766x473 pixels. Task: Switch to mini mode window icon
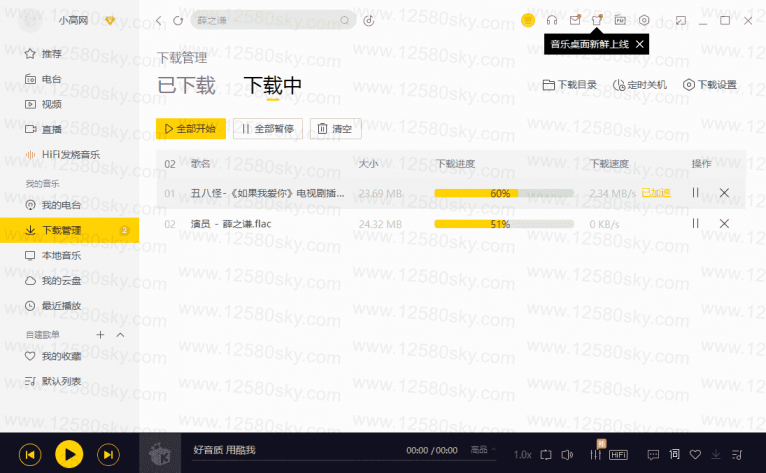pyautogui.click(x=681, y=21)
